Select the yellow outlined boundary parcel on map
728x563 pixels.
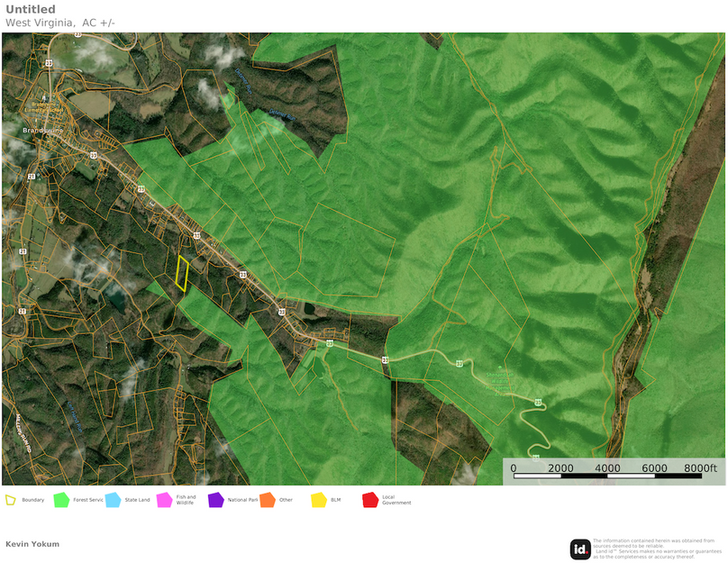point(182,274)
